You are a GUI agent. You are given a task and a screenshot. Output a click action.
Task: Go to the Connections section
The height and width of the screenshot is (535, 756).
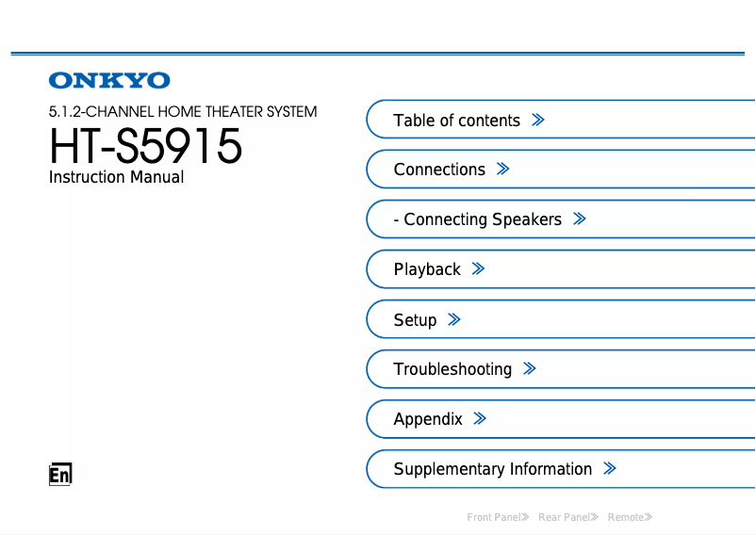[439, 170]
